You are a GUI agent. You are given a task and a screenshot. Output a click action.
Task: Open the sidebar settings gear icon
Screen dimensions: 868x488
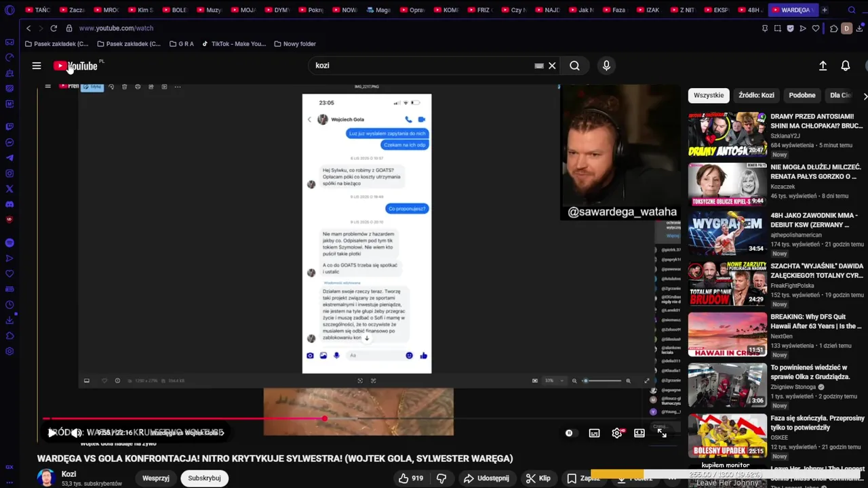(x=9, y=351)
